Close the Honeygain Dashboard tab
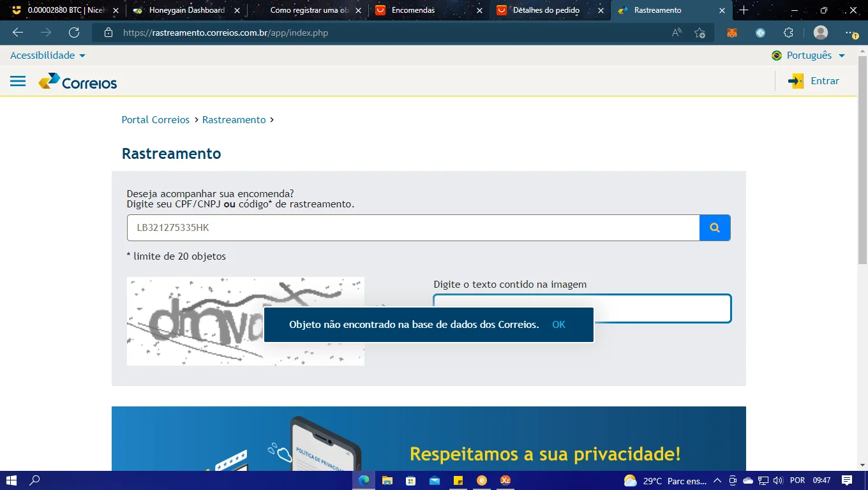868x490 pixels. (x=237, y=10)
